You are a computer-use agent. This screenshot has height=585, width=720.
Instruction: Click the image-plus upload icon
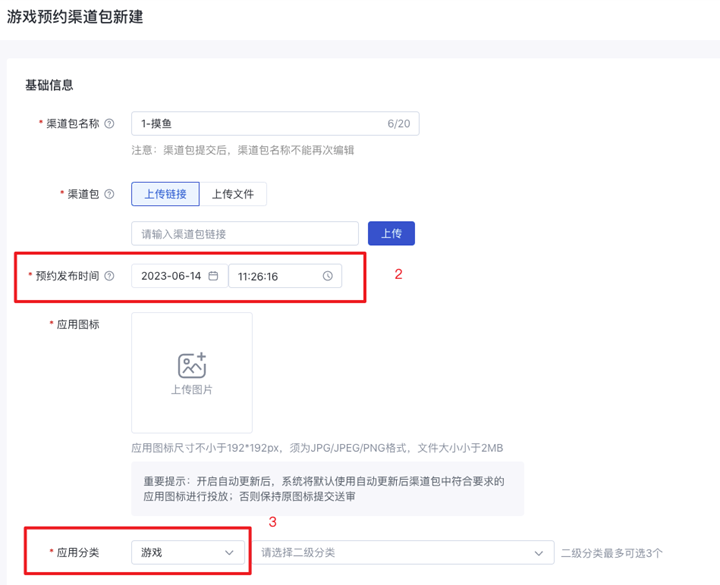click(x=191, y=365)
